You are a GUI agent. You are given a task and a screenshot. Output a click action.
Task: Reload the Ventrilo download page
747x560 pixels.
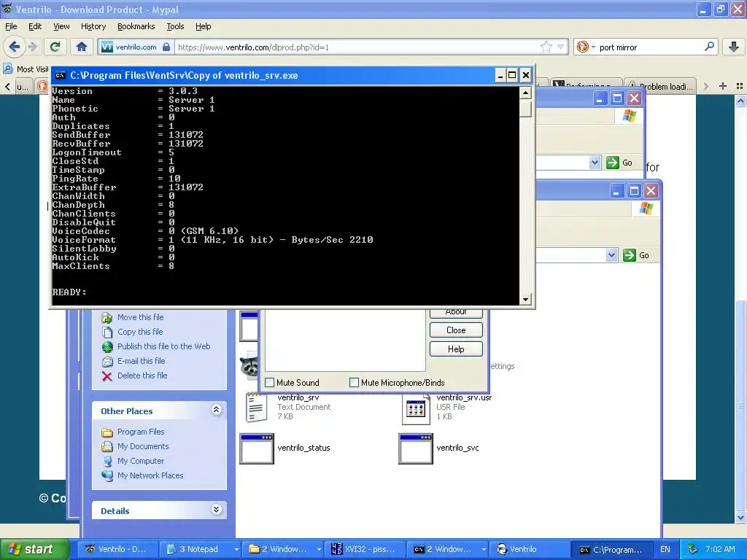tap(55, 47)
